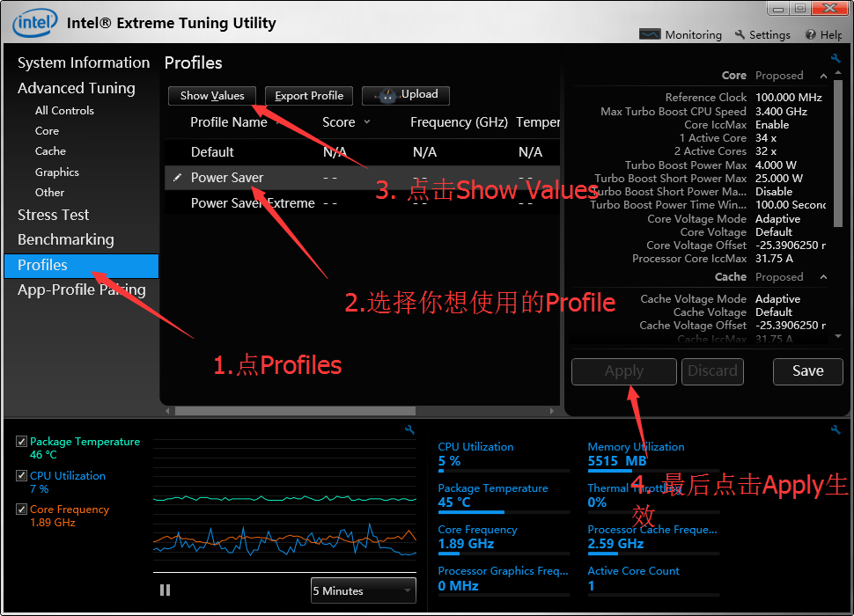Select Core tuning subsection
The image size is (854, 616).
coord(47,131)
